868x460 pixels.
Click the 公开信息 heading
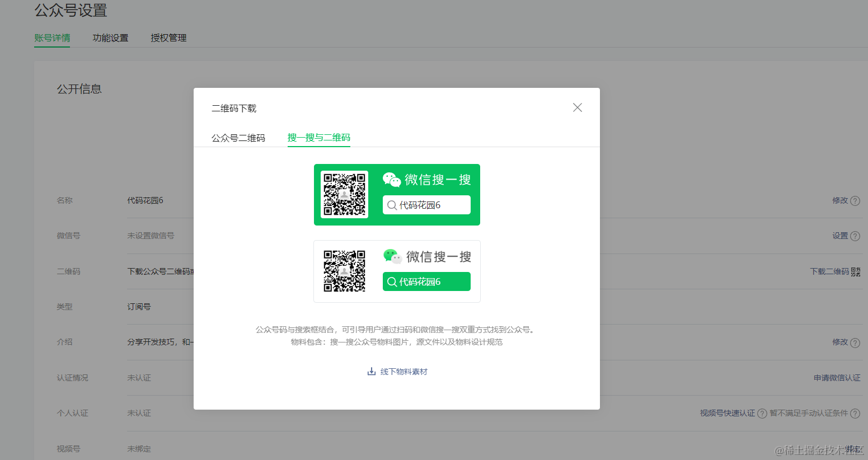(x=79, y=89)
